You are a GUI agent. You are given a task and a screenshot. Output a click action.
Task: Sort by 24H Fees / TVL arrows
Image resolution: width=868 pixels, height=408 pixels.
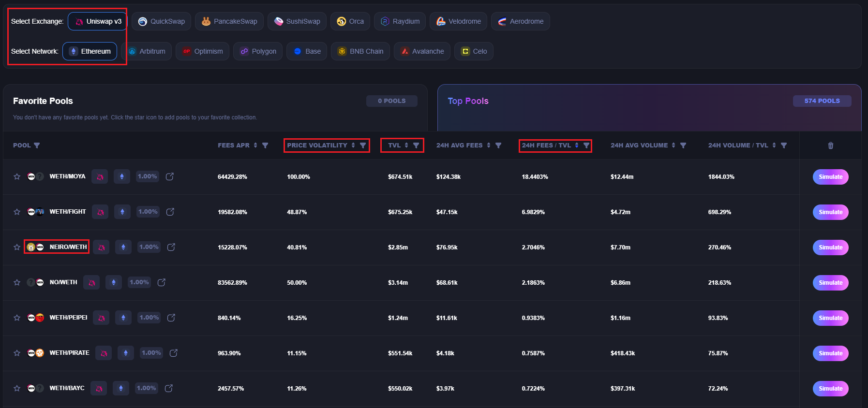pos(577,146)
